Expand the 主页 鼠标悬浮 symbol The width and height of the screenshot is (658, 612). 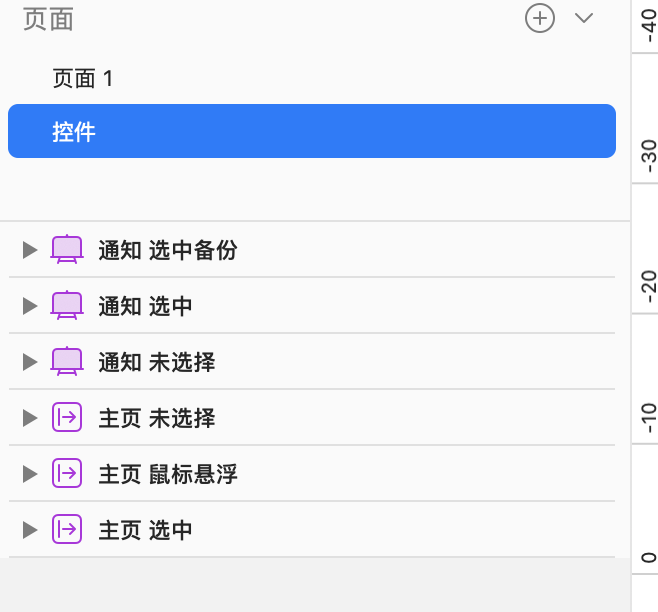click(30, 474)
